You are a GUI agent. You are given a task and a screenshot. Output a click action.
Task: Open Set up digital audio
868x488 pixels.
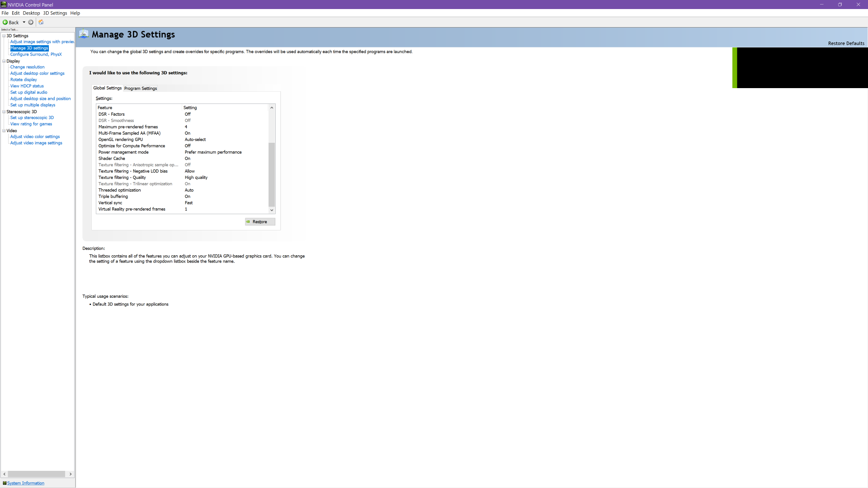(29, 92)
